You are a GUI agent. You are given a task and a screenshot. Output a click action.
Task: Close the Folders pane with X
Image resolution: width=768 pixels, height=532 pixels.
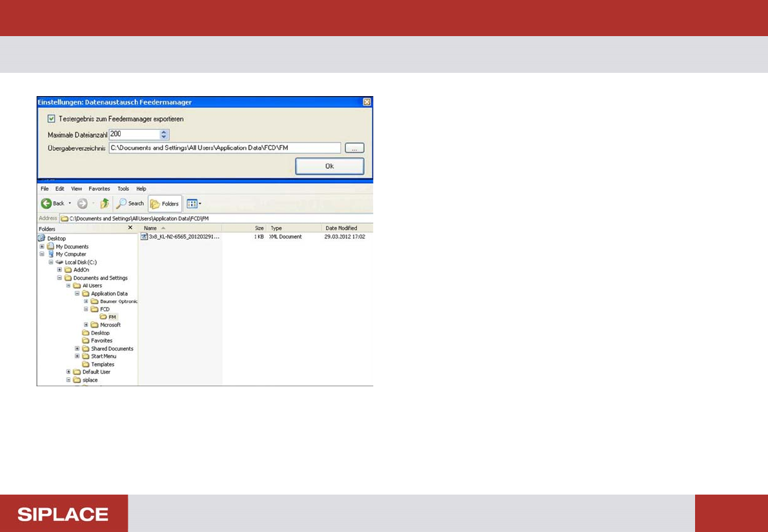(x=130, y=228)
